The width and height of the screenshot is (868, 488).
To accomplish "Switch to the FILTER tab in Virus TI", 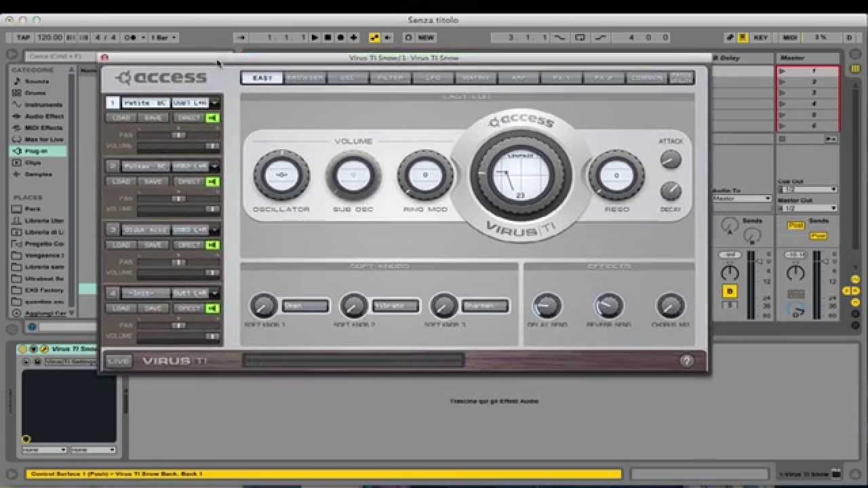I will coord(391,78).
